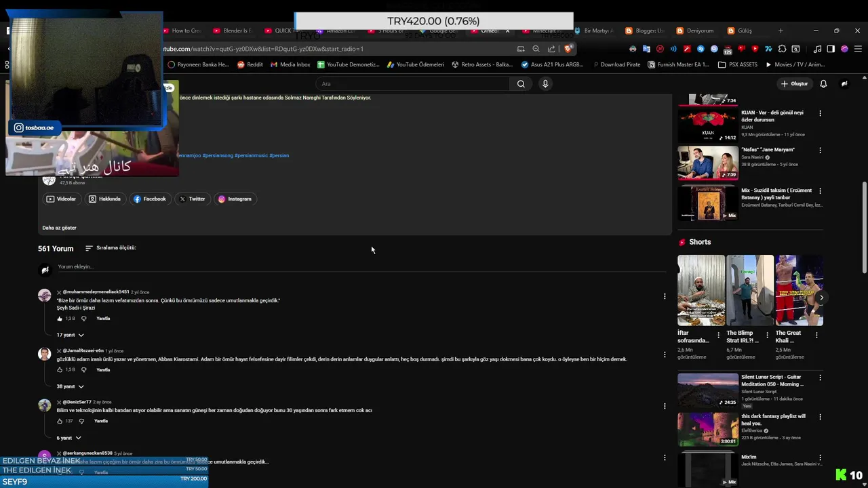
Task: Like the comment by muhammedeymeneliack5451
Action: pos(60,319)
